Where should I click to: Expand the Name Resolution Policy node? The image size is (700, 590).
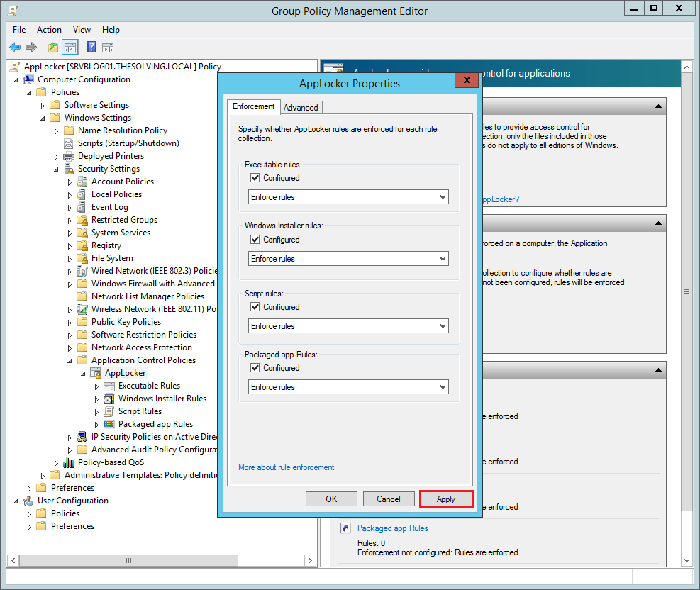(56, 131)
